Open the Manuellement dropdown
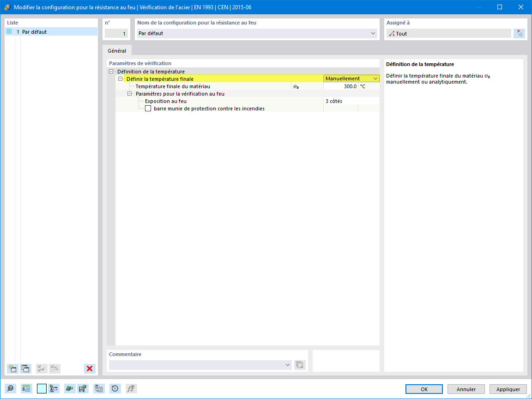 click(375, 79)
